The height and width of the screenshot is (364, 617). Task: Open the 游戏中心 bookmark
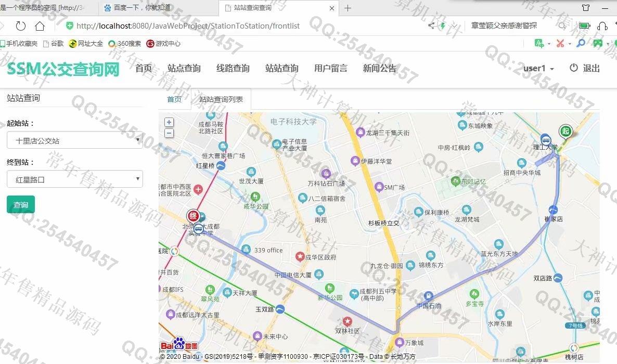(163, 44)
